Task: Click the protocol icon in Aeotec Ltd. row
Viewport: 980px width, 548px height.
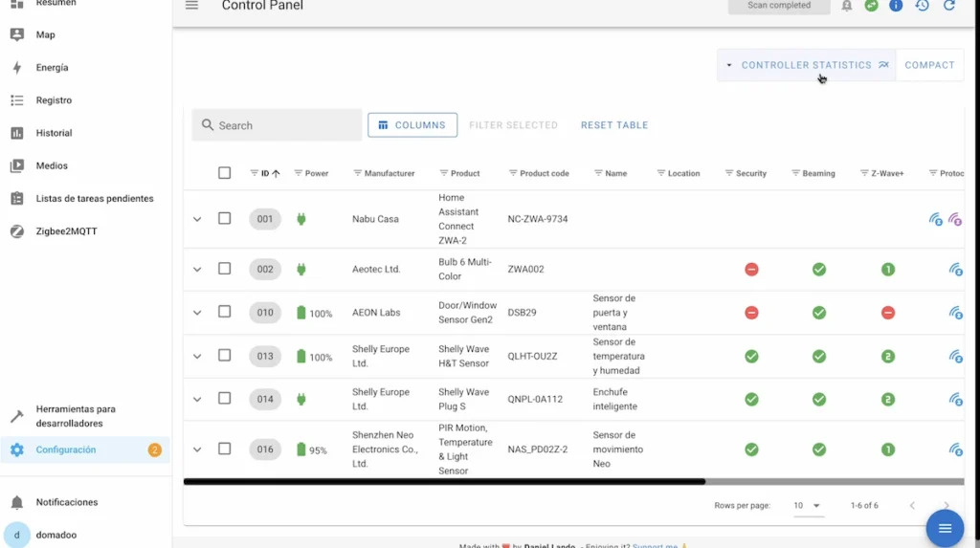Action: [x=956, y=270]
